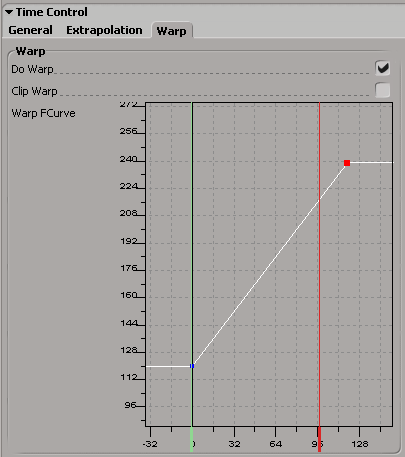The height and width of the screenshot is (457, 405).
Task: Open the Extrapolation tab
Action: (x=104, y=30)
